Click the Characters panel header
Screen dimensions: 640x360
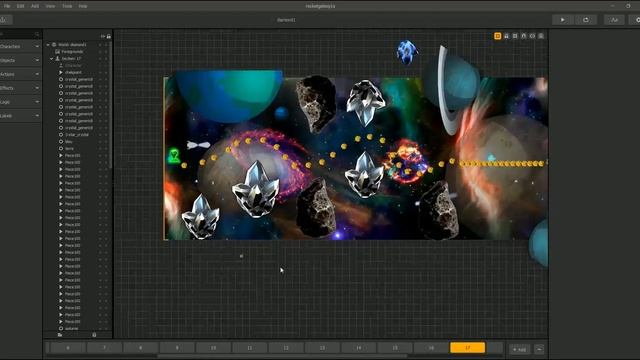pyautogui.click(x=20, y=47)
